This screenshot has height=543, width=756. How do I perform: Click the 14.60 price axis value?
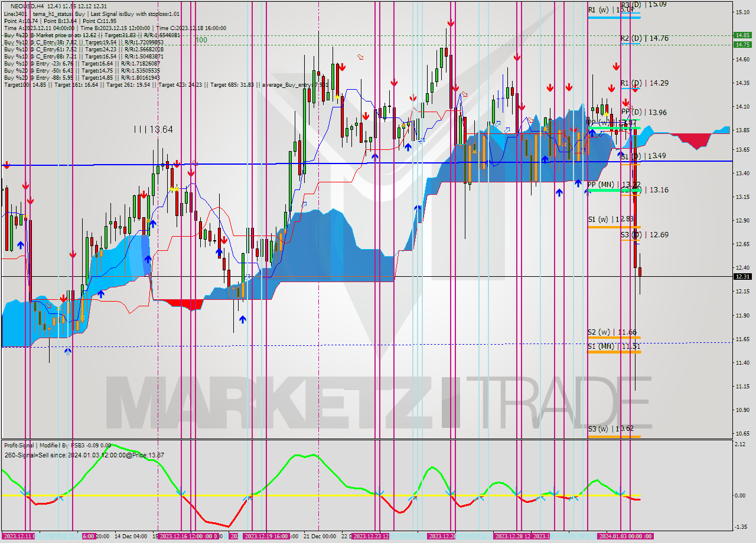tap(742, 59)
